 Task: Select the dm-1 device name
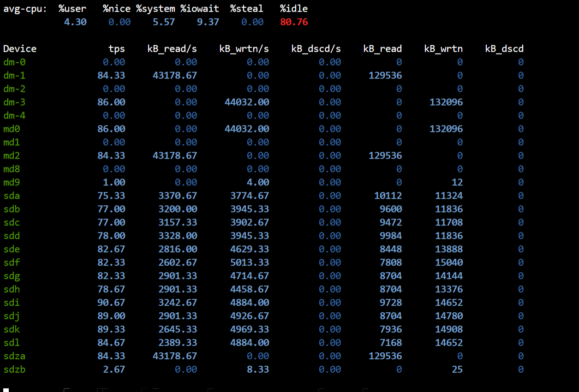pyautogui.click(x=14, y=76)
